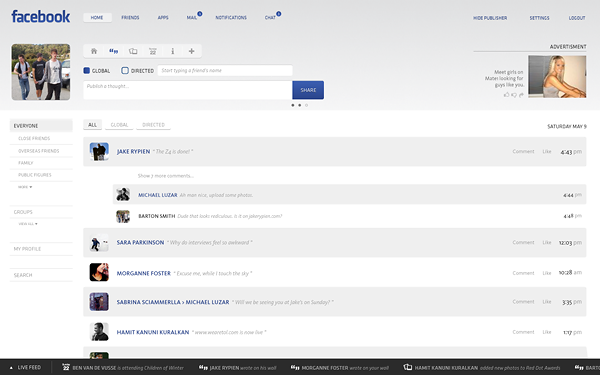This screenshot has width=600, height=375.
Task: Switch feed filter to Global tab
Action: point(119,125)
